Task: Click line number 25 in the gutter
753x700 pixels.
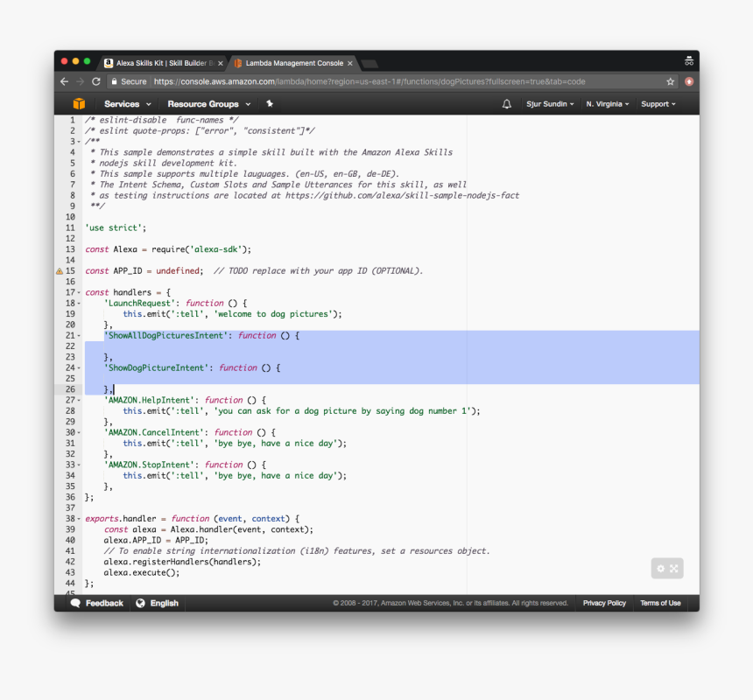Action: coord(70,379)
